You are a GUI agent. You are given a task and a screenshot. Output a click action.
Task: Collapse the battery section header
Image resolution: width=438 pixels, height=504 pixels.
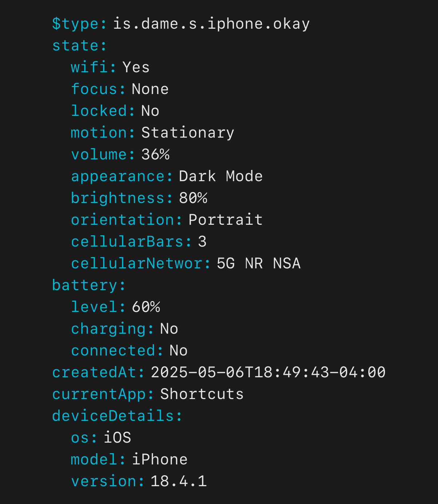coord(89,285)
